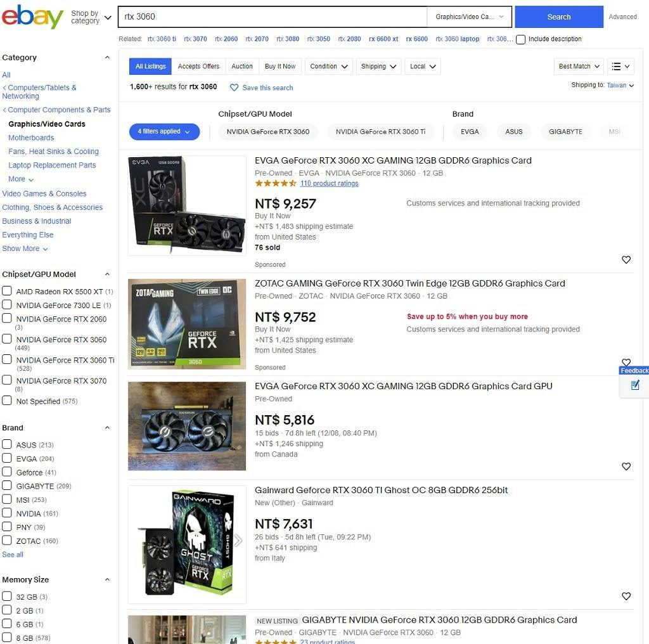Click heart icon beside Save this search
This screenshot has height=644, width=649.
coord(234,87)
